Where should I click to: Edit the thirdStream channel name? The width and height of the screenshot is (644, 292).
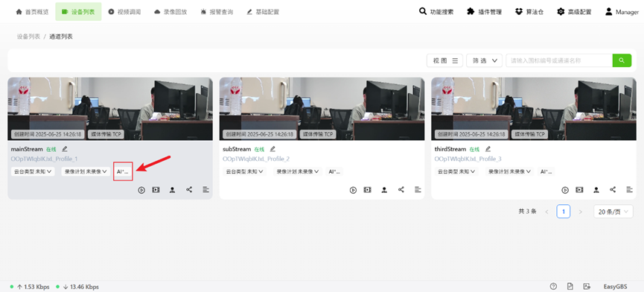(488, 149)
